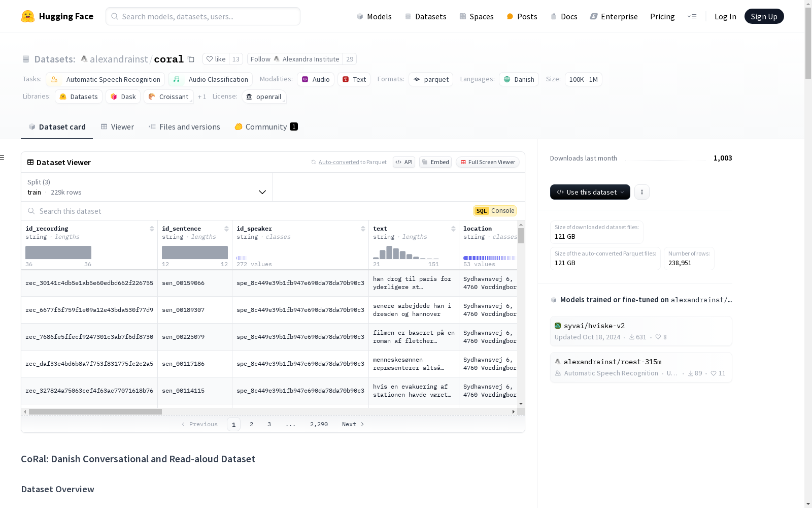Click the Hugging Face logo icon
Image resolution: width=812 pixels, height=508 pixels.
coord(28,16)
